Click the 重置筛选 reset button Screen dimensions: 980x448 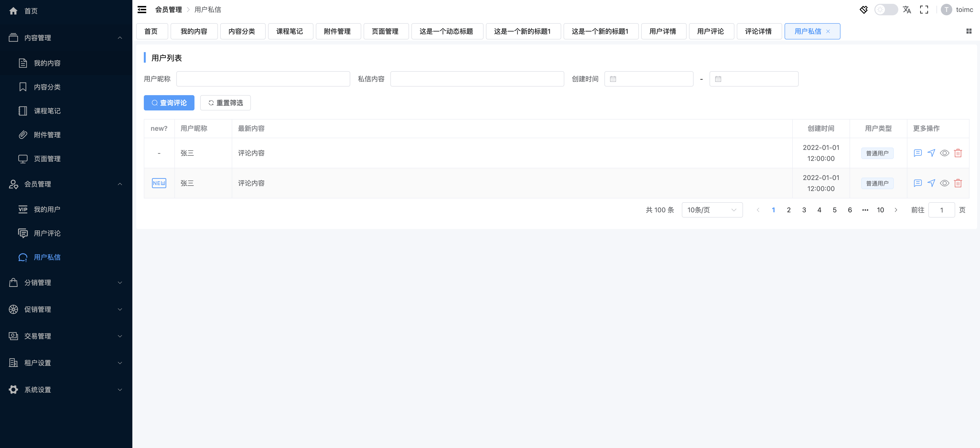pyautogui.click(x=225, y=103)
